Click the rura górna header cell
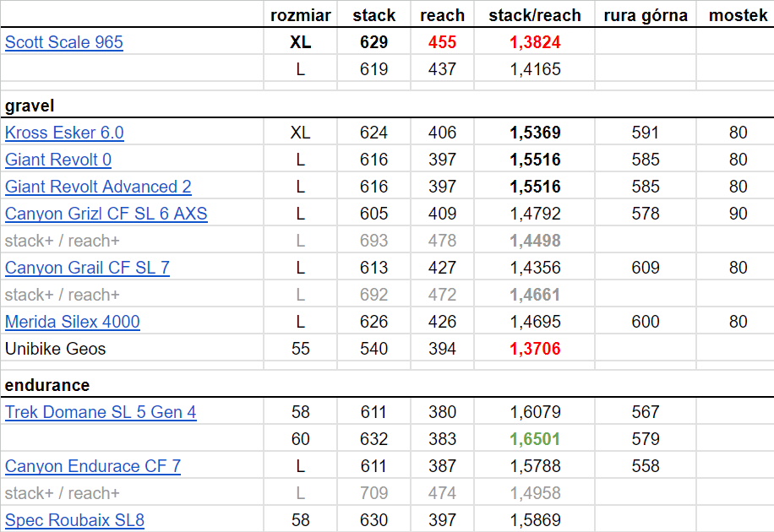 click(646, 15)
